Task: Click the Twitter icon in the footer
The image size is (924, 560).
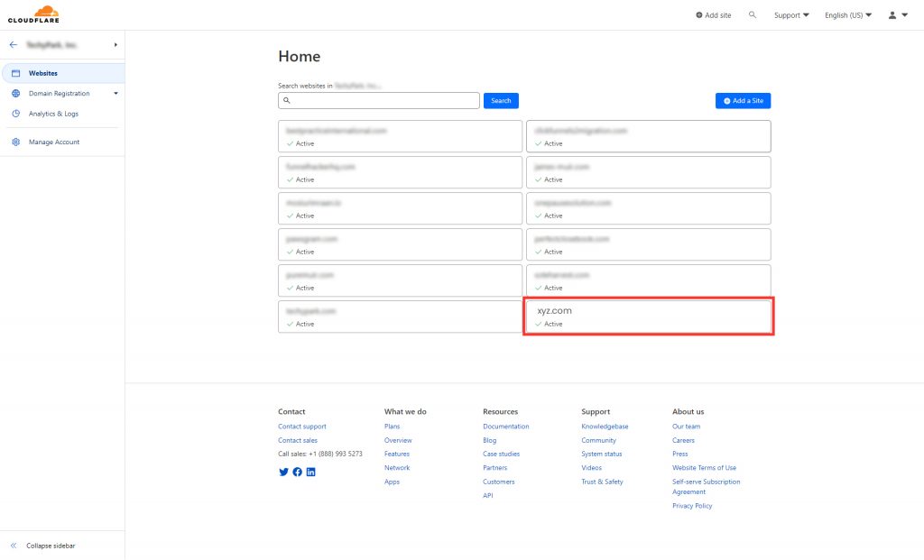Action: [283, 472]
